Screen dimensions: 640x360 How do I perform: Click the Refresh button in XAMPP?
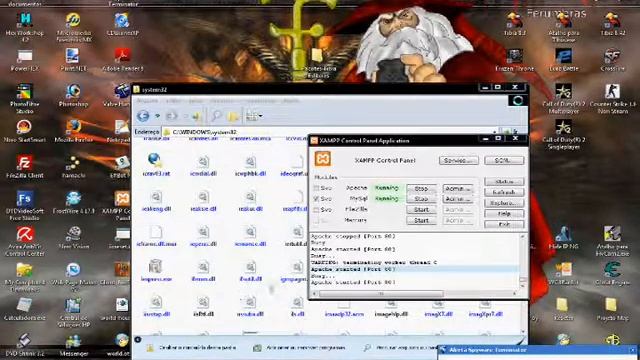[504, 192]
